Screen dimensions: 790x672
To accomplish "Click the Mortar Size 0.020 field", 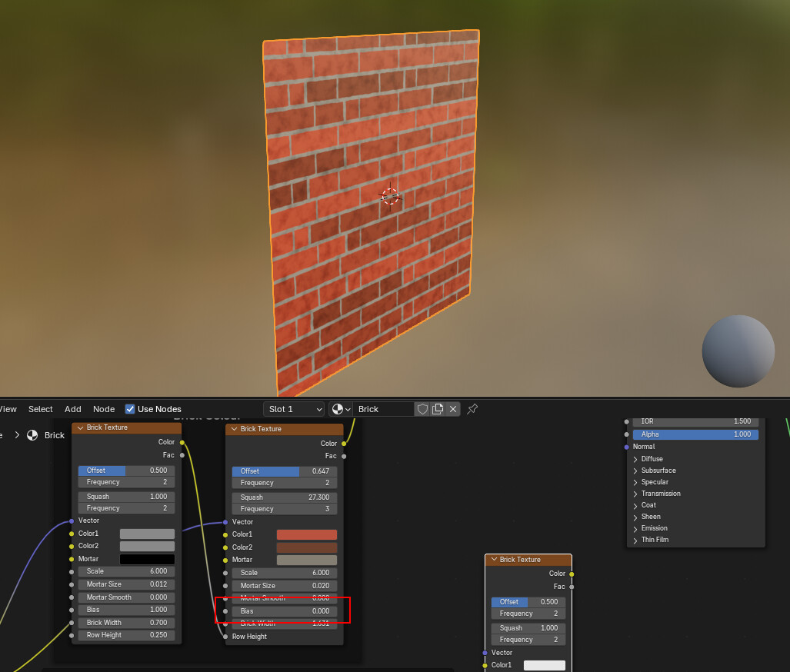I will click(284, 586).
